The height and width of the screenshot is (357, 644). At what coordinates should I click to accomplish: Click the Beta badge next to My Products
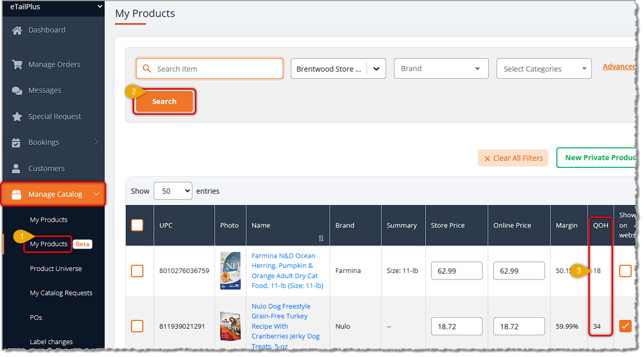tap(83, 244)
